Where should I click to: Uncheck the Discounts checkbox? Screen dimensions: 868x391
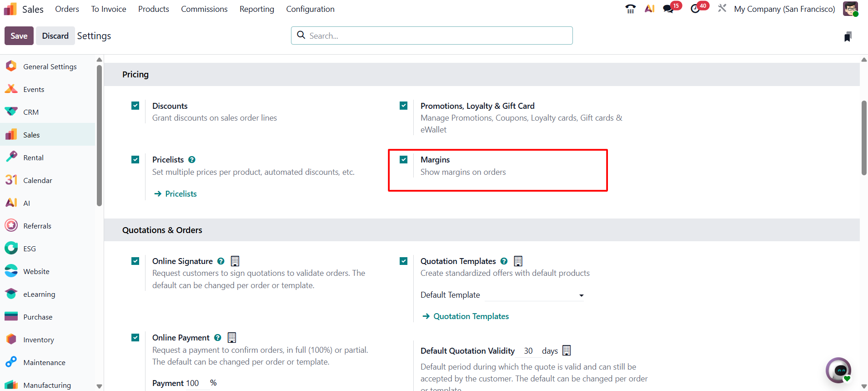tap(135, 106)
